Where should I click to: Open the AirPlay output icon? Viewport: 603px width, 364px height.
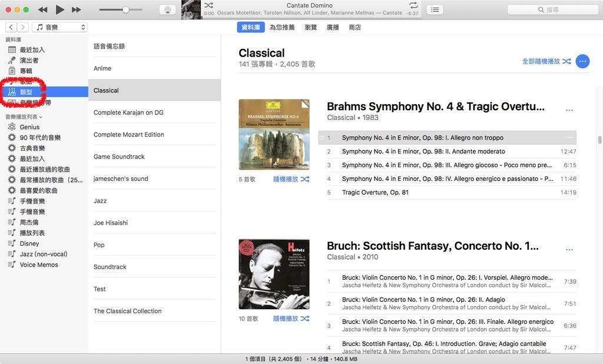pos(167,10)
